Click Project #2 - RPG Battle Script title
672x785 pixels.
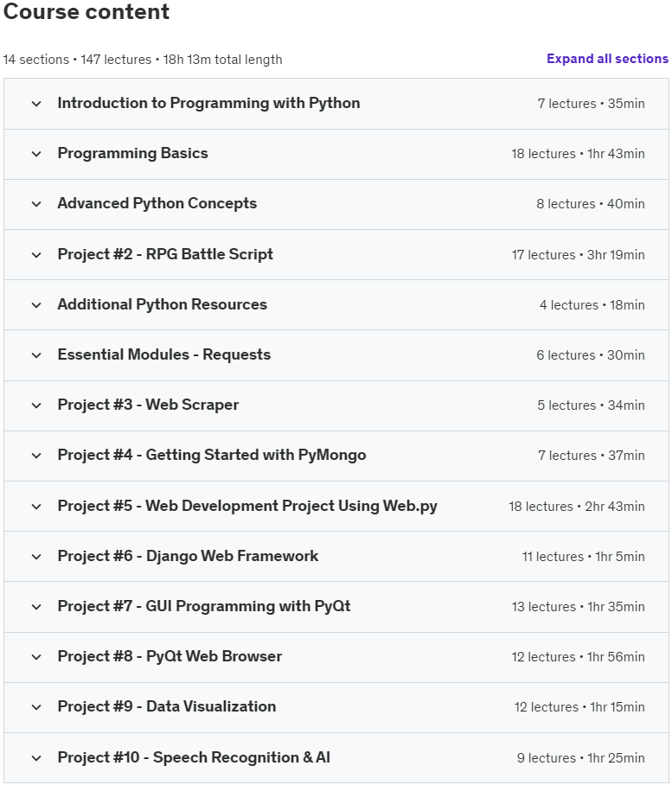click(x=165, y=254)
